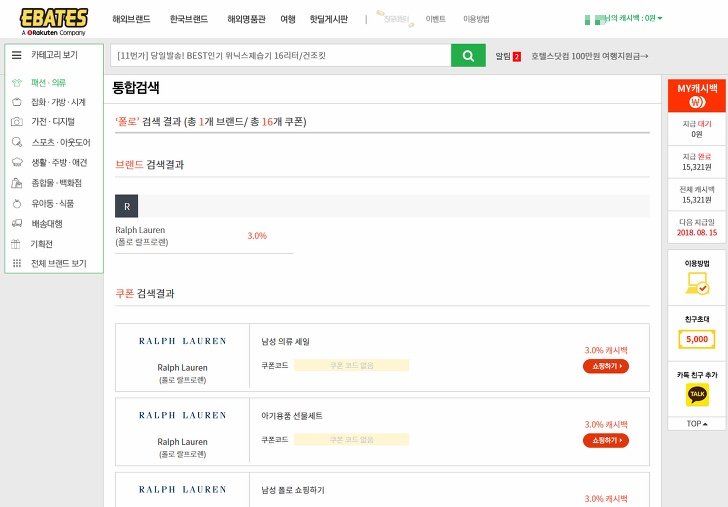Image resolution: width=728 pixels, height=507 pixels.
Task: Click 지급 대기 0원 entry
Action: (697, 129)
